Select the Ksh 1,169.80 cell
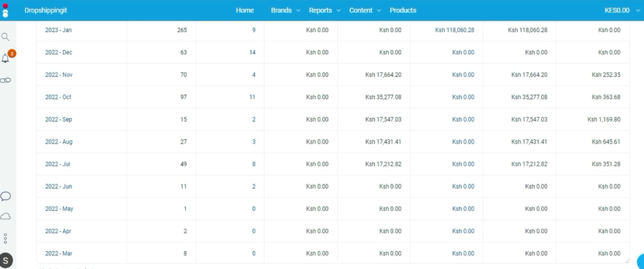This screenshot has width=644, height=269. tap(604, 119)
